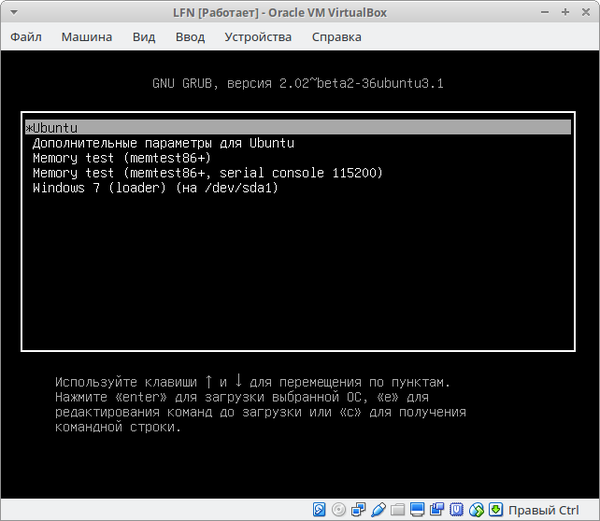Click the network adapter status icon
The width and height of the screenshot is (600, 521).
pos(357,510)
